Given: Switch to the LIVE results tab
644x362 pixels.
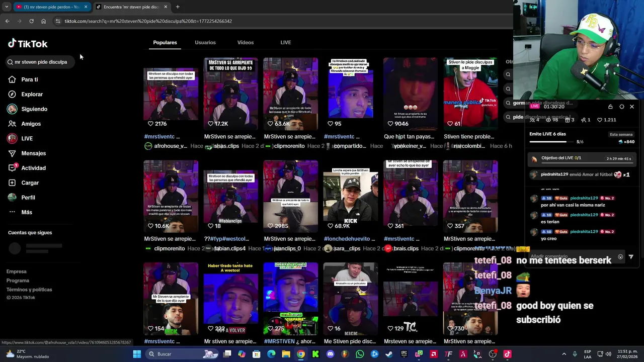Looking at the screenshot, I should (x=286, y=42).
